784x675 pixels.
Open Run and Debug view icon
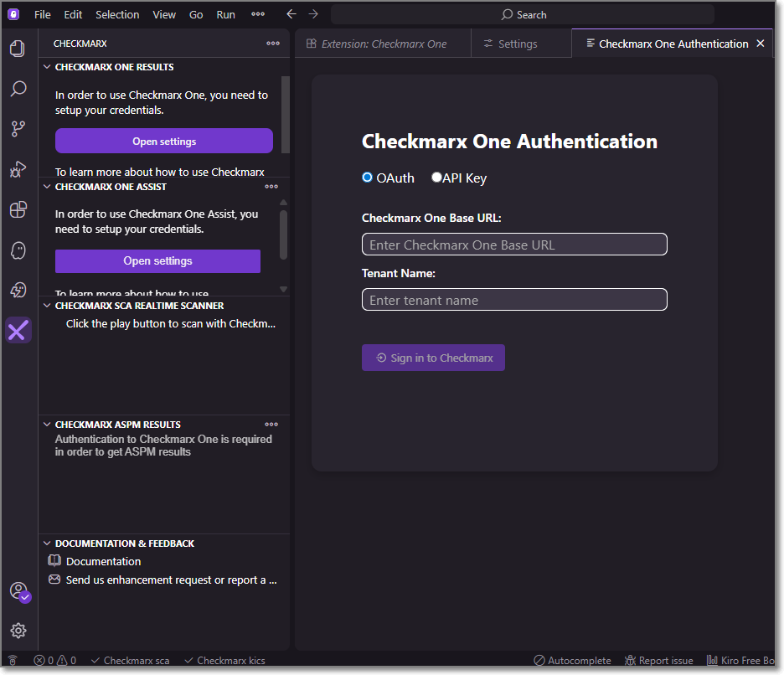(18, 170)
